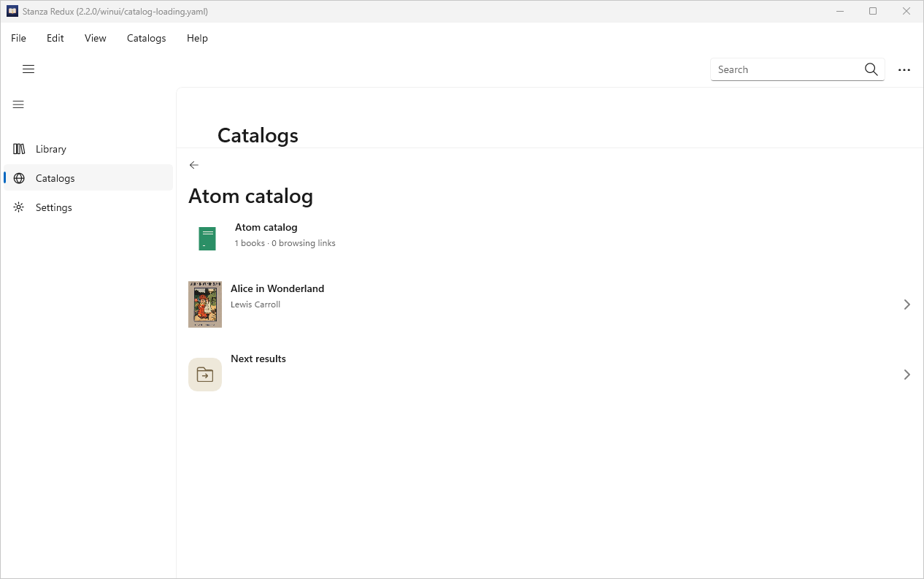Minimize the Stanza Redux window
The width and height of the screenshot is (924, 579).
(x=840, y=11)
